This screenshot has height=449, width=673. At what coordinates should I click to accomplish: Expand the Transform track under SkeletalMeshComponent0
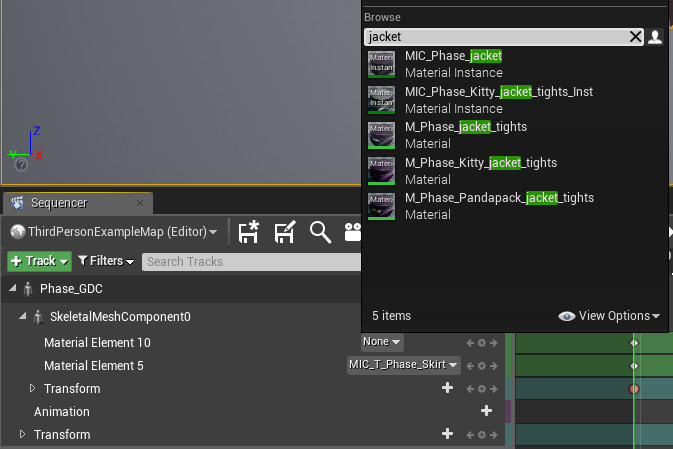tap(32, 388)
